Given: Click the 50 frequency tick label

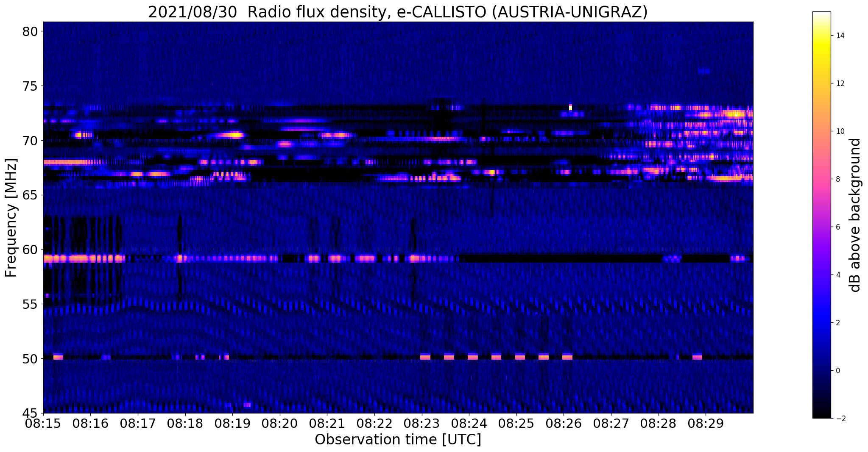Looking at the screenshot, I should 31,359.
